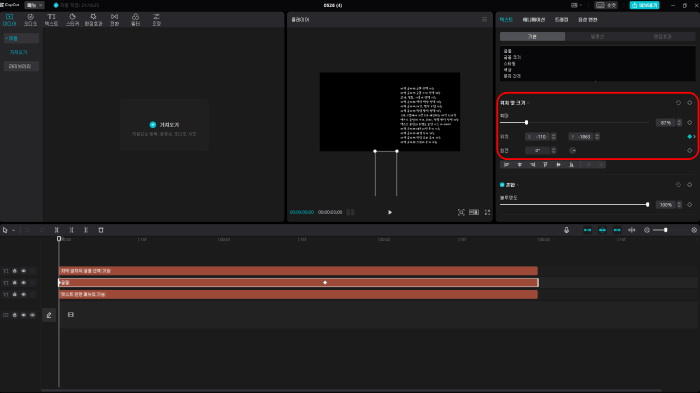Play the preview video

coord(390,212)
